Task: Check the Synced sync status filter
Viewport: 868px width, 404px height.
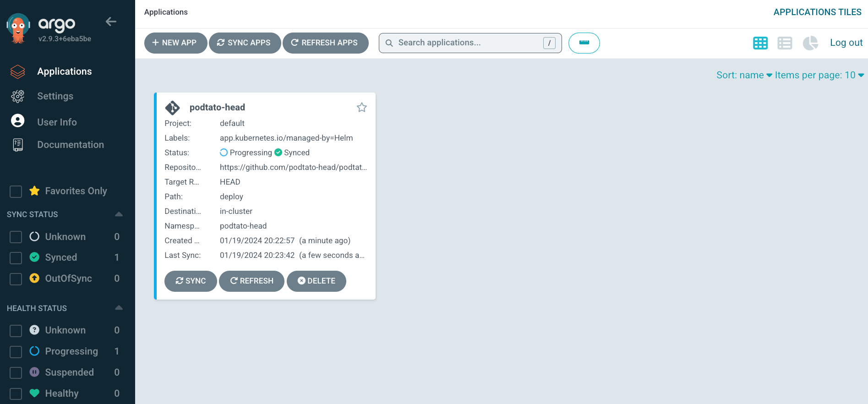Action: 16,258
